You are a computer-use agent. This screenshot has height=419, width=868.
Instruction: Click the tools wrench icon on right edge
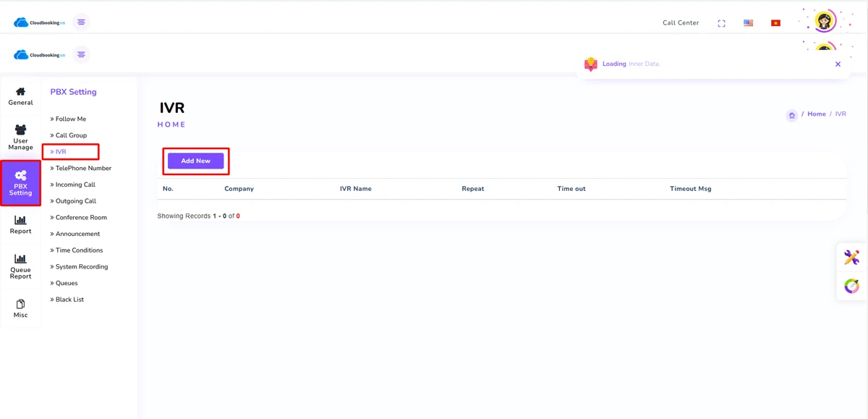pos(851,257)
